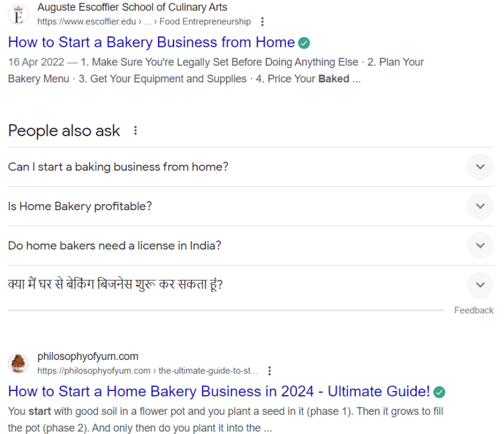Click the escoffier.edu breadcrumb URL

(x=144, y=22)
